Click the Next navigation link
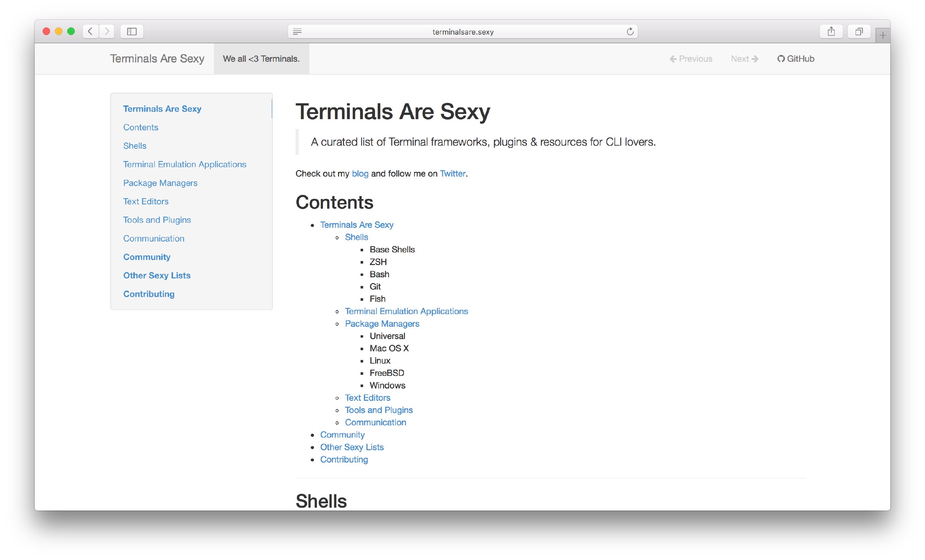The height and width of the screenshot is (560, 925). tap(744, 59)
